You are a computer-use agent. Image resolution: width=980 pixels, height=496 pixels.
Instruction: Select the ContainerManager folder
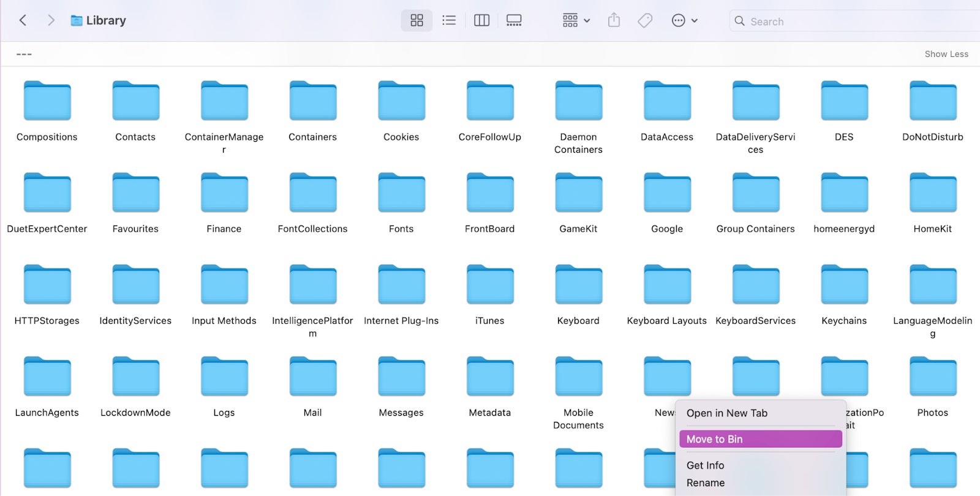coord(224,101)
